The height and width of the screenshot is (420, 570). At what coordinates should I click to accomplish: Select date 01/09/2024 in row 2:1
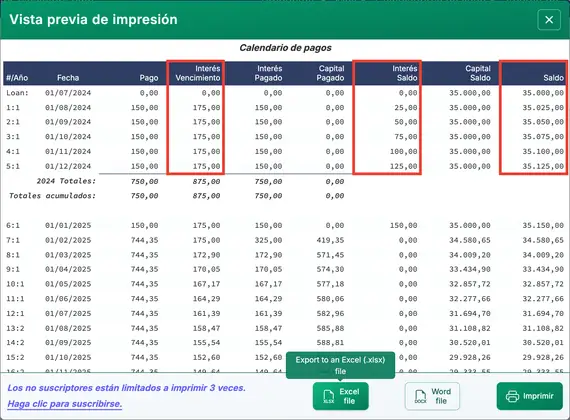pos(68,122)
